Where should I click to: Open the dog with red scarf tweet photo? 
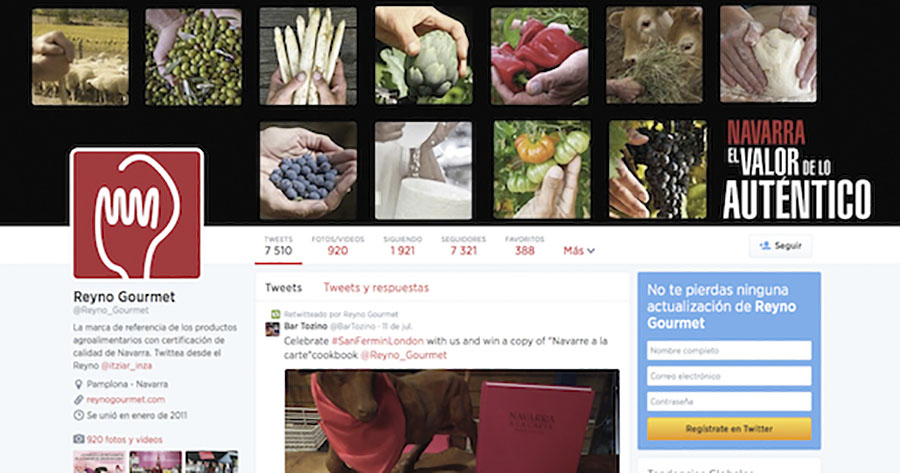pos(452,421)
